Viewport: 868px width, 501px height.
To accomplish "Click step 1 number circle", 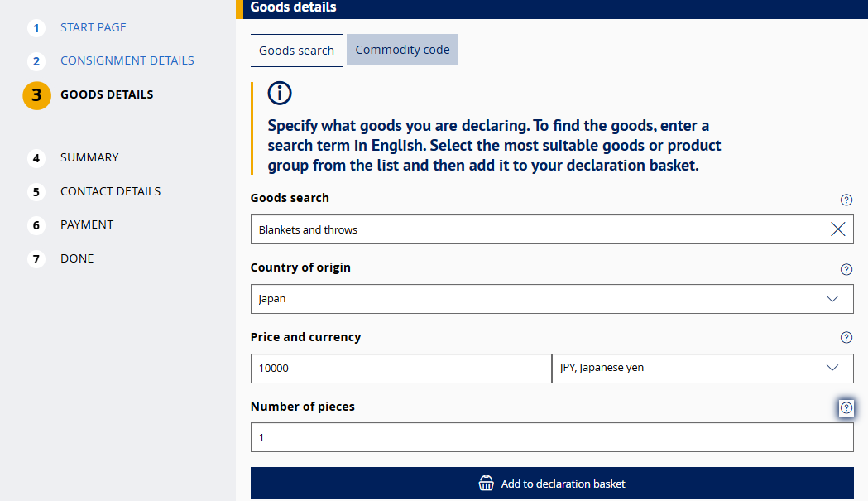I will pos(36,29).
